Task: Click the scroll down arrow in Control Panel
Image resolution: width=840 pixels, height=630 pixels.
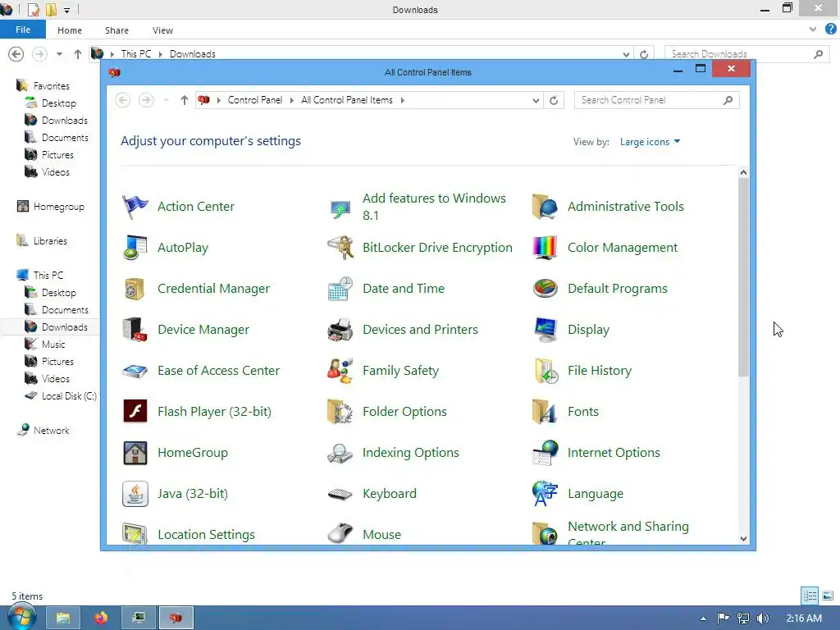Action: (743, 539)
